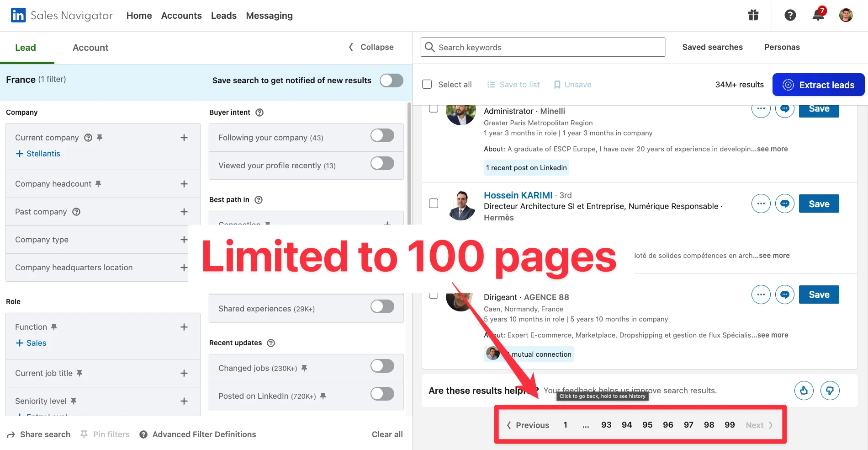The image size is (868, 450).
Task: Open Messaging in navigation
Action: click(x=270, y=16)
